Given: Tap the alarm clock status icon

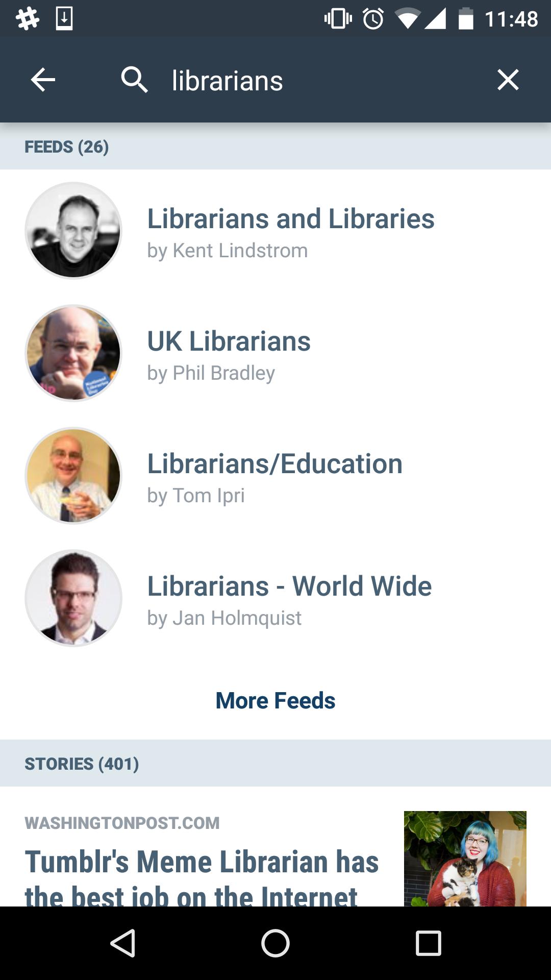Looking at the screenshot, I should click(x=373, y=19).
